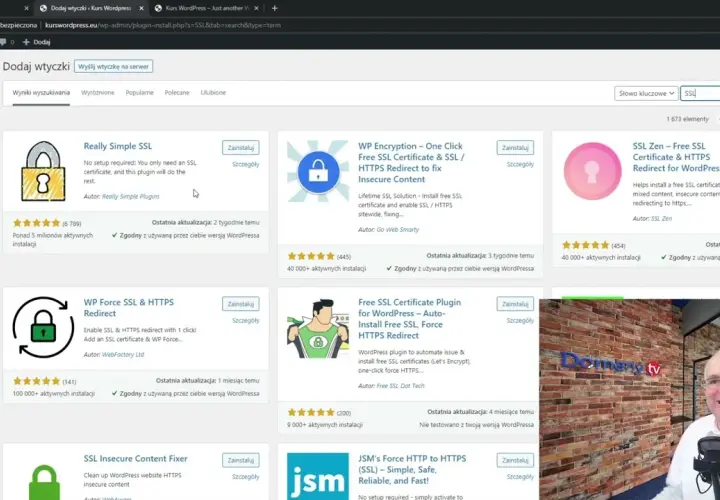720x500 pixels.
Task: Click the star rating of WP Force SSL
Action: (37, 381)
